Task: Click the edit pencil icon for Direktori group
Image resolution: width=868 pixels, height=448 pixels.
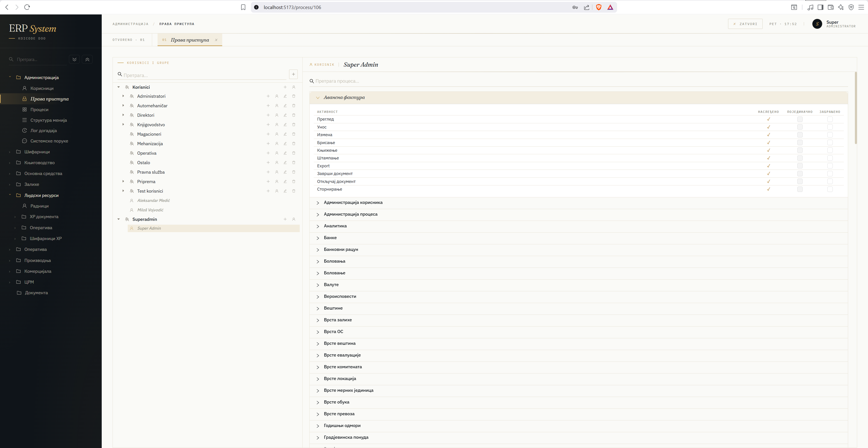Action: [x=285, y=115]
